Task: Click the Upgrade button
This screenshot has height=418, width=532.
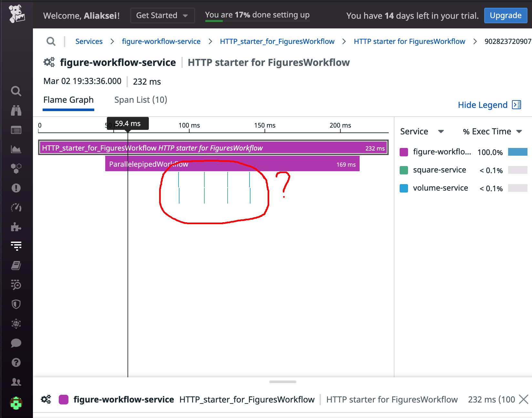Action: (x=505, y=16)
